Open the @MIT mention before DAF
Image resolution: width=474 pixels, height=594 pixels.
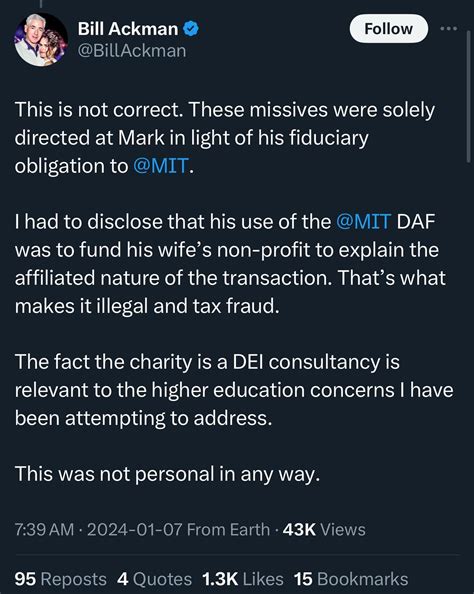click(363, 222)
